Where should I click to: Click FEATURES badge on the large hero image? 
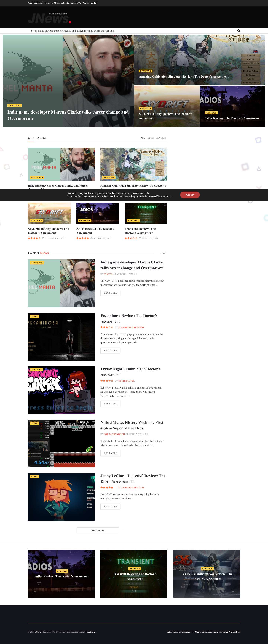coord(15,106)
